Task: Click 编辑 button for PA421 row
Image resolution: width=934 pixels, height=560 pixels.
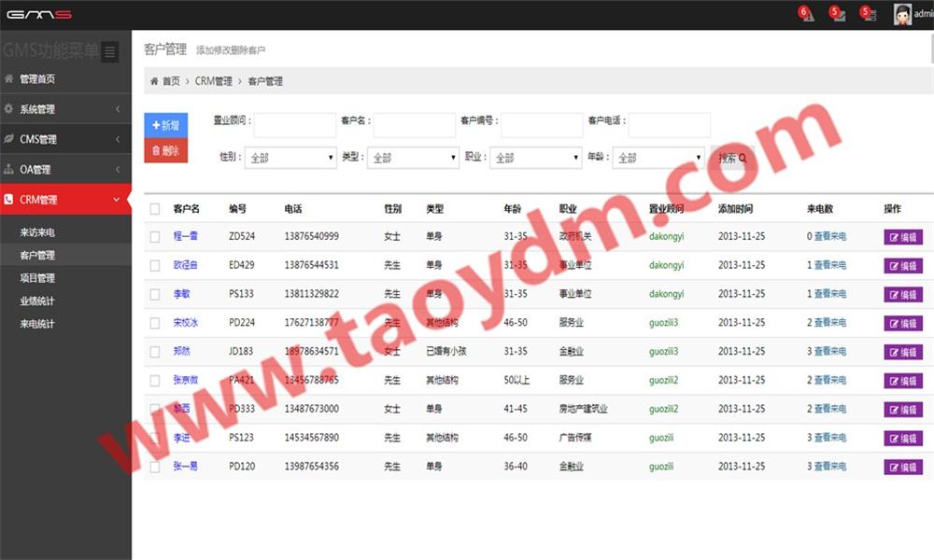Action: tap(903, 381)
